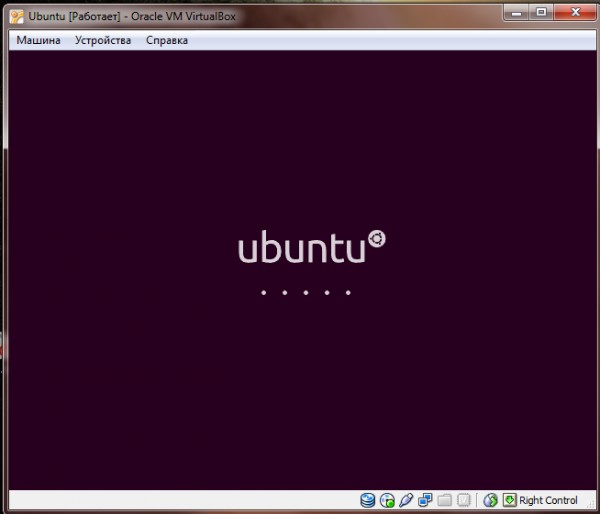The height and width of the screenshot is (514, 600).
Task: Click the shared folders status icon
Action: click(444, 500)
